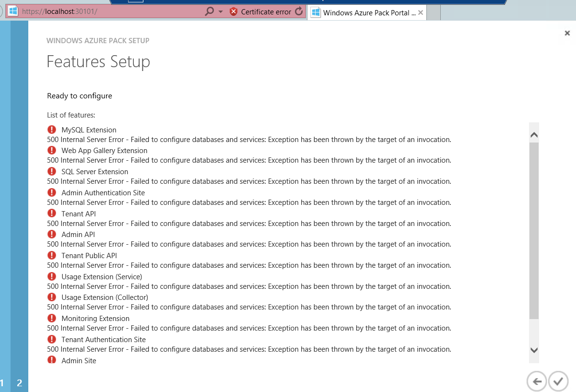576x392 pixels.
Task: Click the error message under Tenant API
Action: click(249, 224)
